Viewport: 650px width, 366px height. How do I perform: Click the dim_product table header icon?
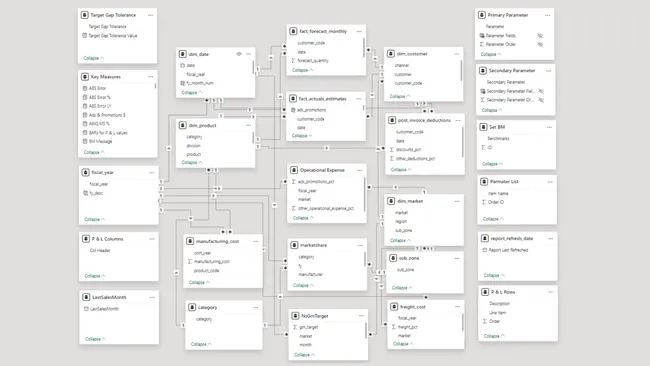pos(183,125)
